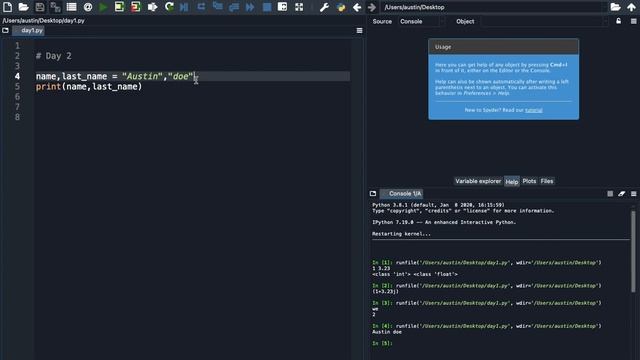
Task: Interrupt the kernel with the console stop square
Action: (610, 193)
